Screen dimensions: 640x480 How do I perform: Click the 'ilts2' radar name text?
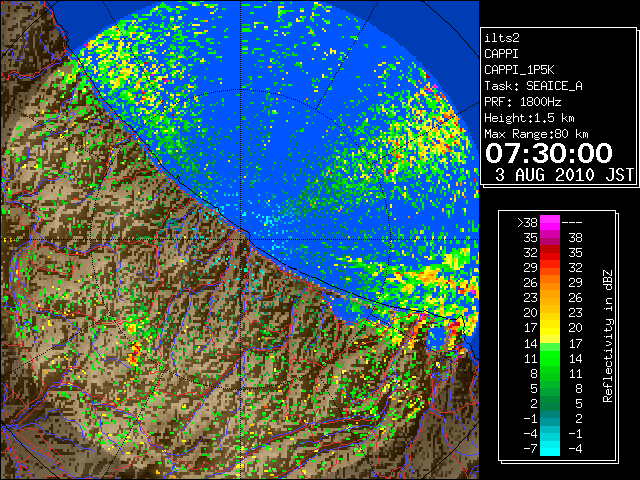[x=502, y=38]
